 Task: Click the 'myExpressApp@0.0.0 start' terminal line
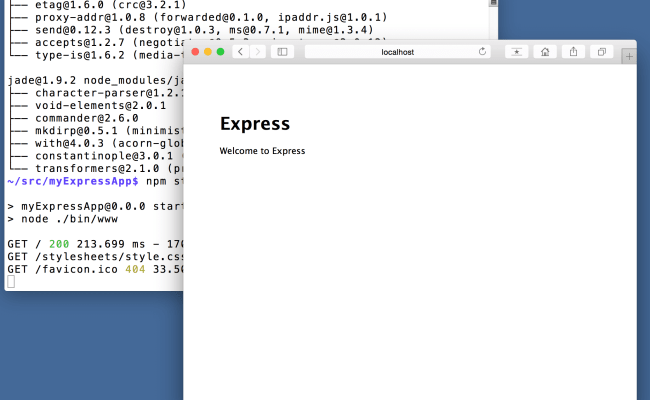coord(95,206)
